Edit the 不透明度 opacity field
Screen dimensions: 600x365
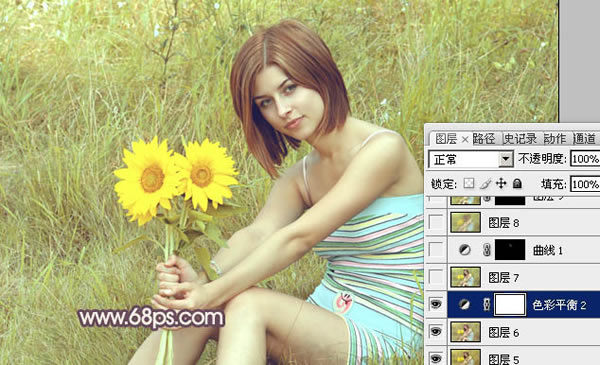pos(585,159)
